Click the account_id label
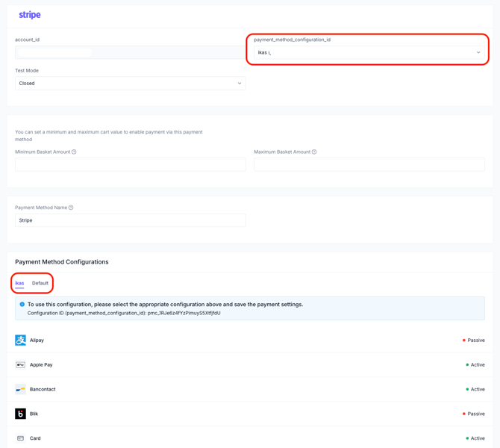This screenshot has height=448, width=500. pos(27,40)
